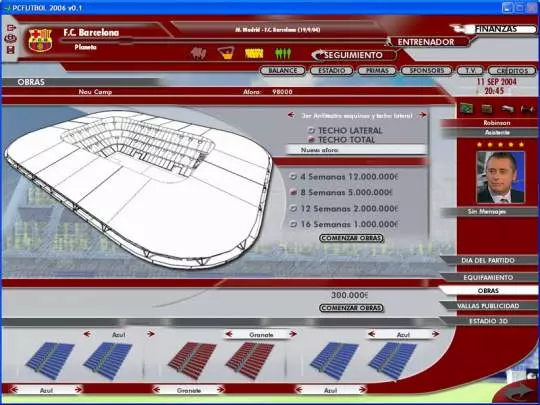Image resolution: width=540 pixels, height=405 pixels.
Task: Click the 300.000€ price value
Action: click(350, 295)
